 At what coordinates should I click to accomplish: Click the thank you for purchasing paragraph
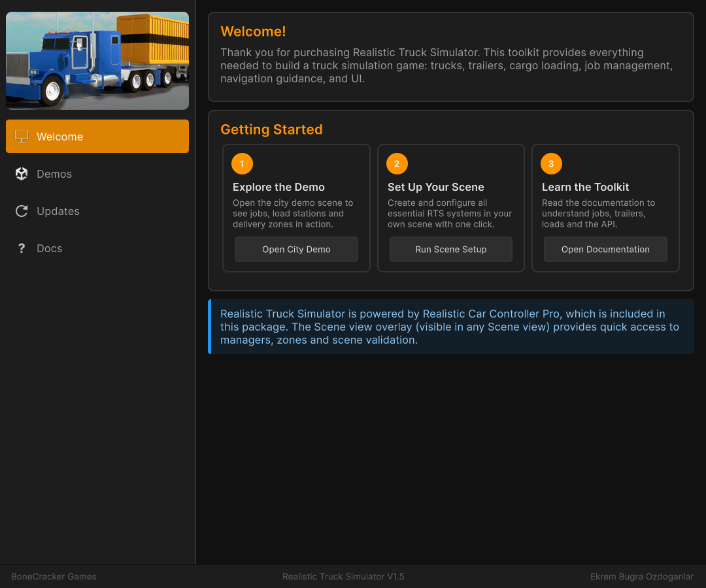point(446,66)
